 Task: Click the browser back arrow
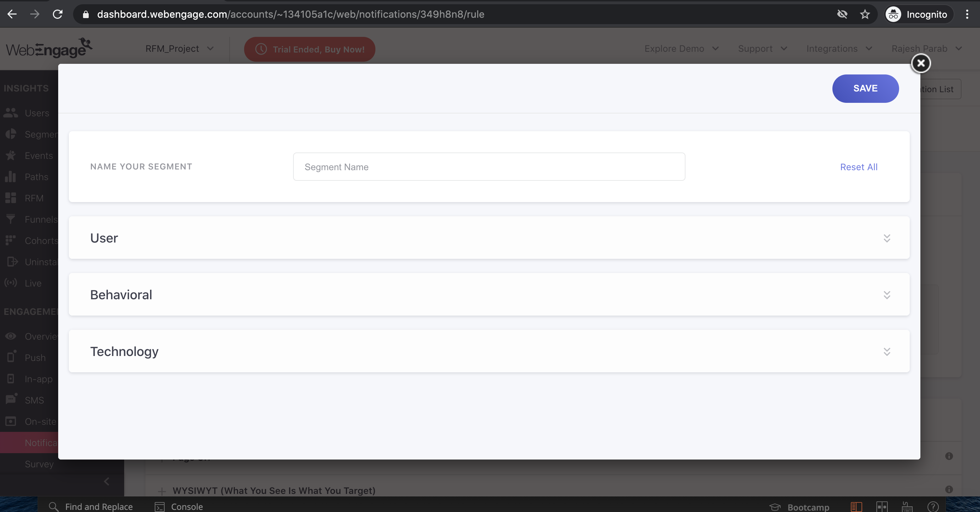pyautogui.click(x=12, y=15)
